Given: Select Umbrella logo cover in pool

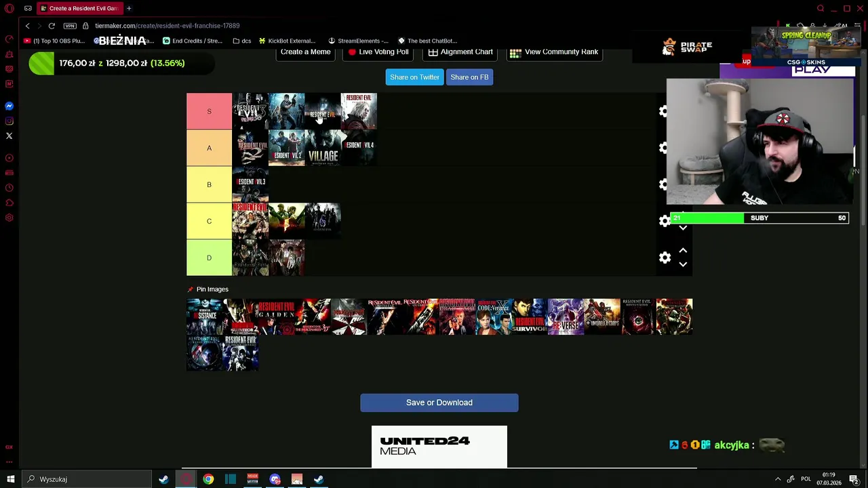Looking at the screenshot, I should click(x=349, y=317).
